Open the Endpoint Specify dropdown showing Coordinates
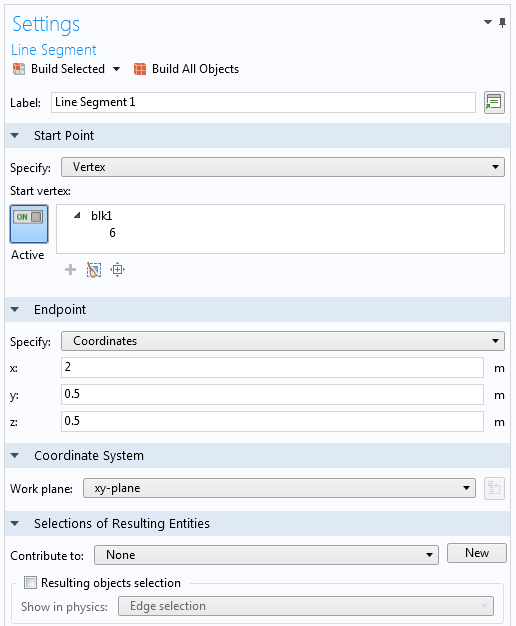The image size is (516, 626). 283,341
